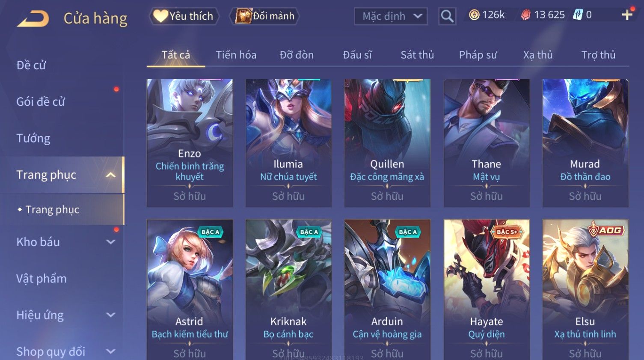Image resolution: width=644 pixels, height=360 pixels.
Task: Tap the plus icon to add currency
Action: click(x=627, y=15)
